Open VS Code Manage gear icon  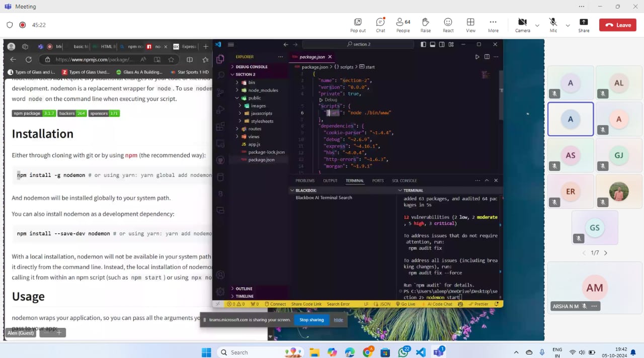[220, 292]
